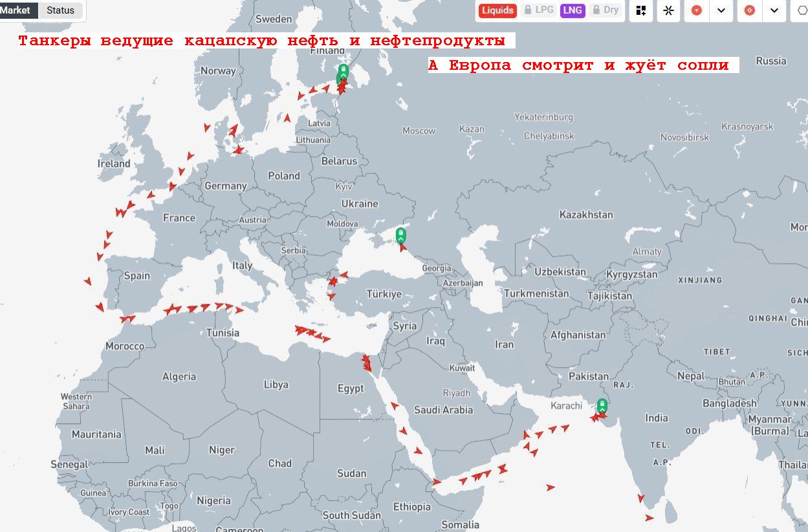Select the Market tab

[x=16, y=10]
